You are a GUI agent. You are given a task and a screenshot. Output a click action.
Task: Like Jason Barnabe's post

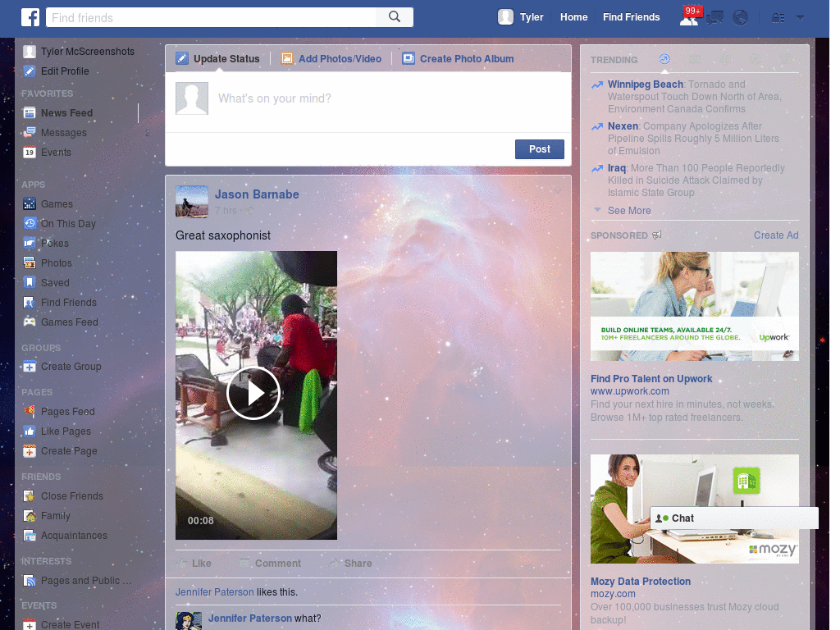[194, 564]
